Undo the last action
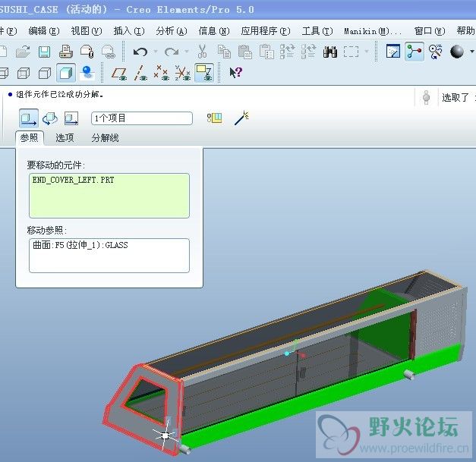 coord(140,52)
